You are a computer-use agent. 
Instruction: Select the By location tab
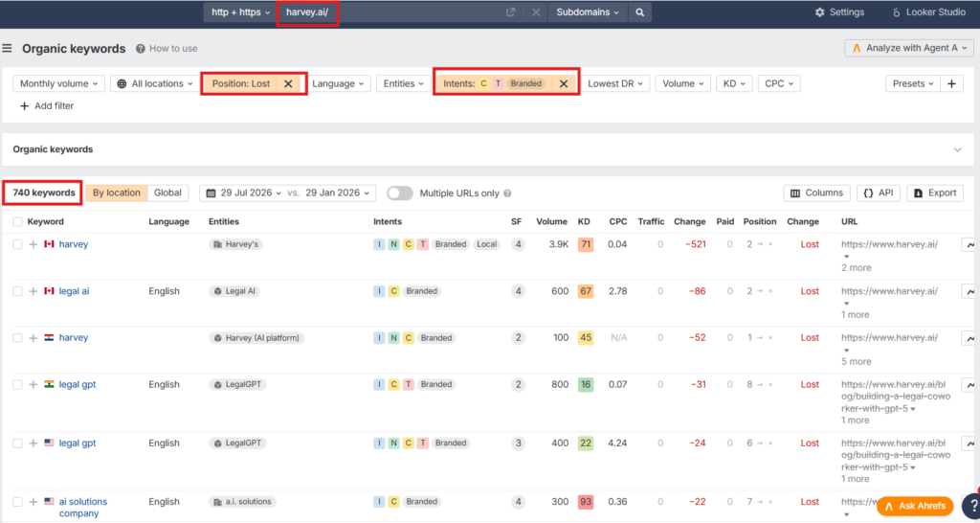[x=116, y=193]
